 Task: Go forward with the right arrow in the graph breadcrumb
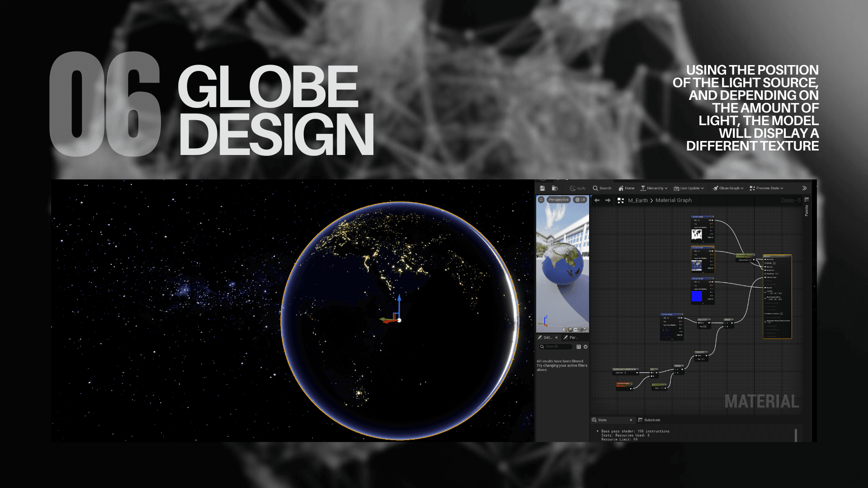[x=608, y=200]
